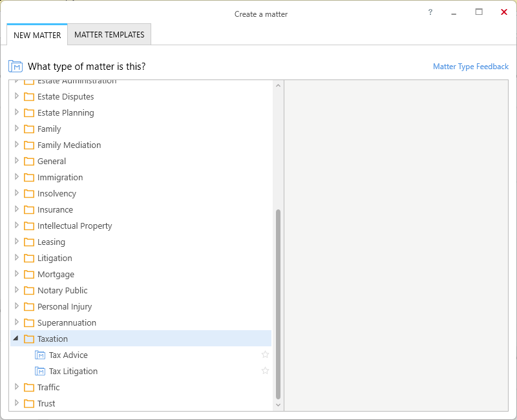Favorite Tax Advice with the star

click(265, 355)
